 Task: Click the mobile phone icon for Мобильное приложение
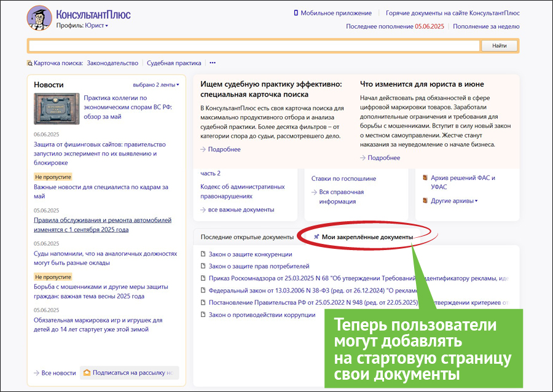click(296, 13)
